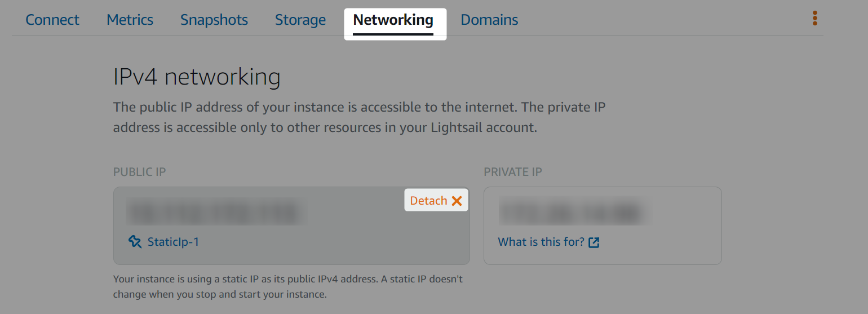Switch to the Connect tab
The height and width of the screenshot is (314, 868).
click(x=52, y=20)
